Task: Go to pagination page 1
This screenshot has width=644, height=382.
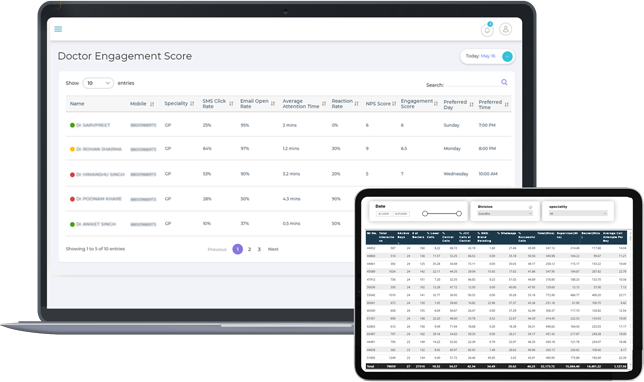Action: point(237,249)
